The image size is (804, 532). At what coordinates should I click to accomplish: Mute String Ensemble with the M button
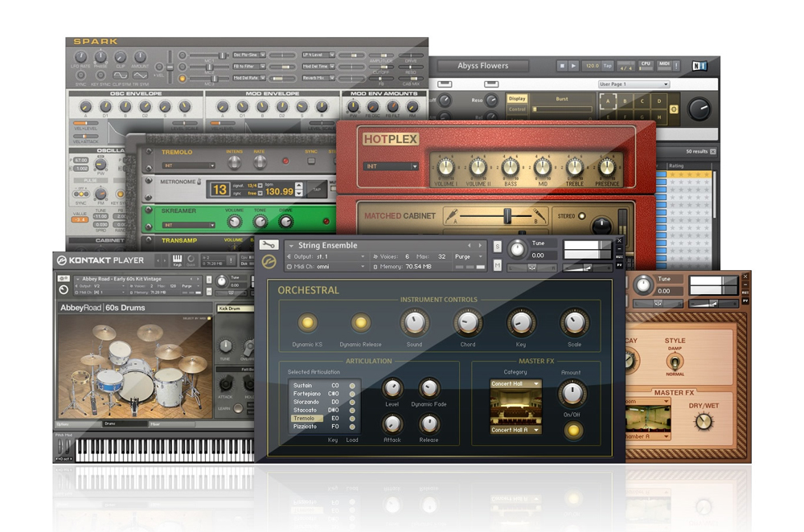(497, 265)
